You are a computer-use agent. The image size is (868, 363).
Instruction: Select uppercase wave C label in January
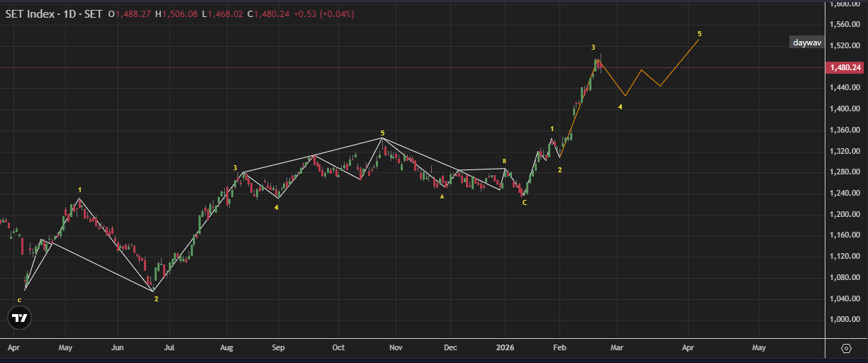tap(524, 203)
